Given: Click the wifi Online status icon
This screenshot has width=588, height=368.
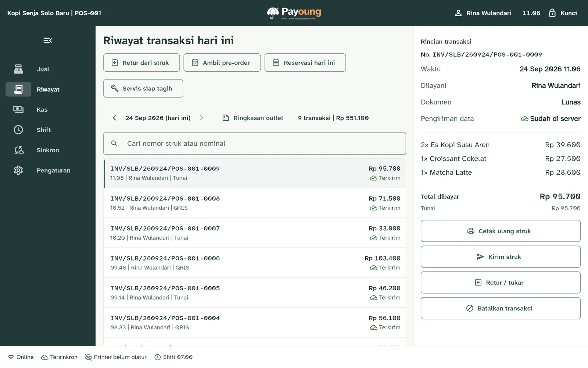Looking at the screenshot, I should point(11,357).
